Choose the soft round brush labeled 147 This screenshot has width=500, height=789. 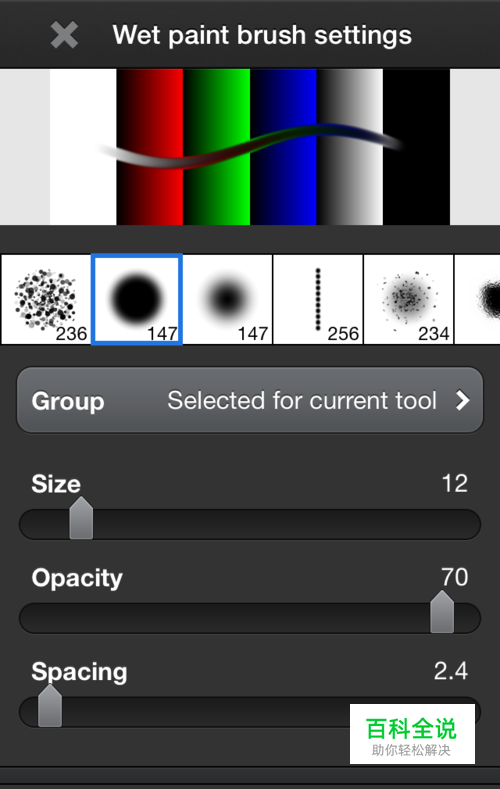pos(227,299)
